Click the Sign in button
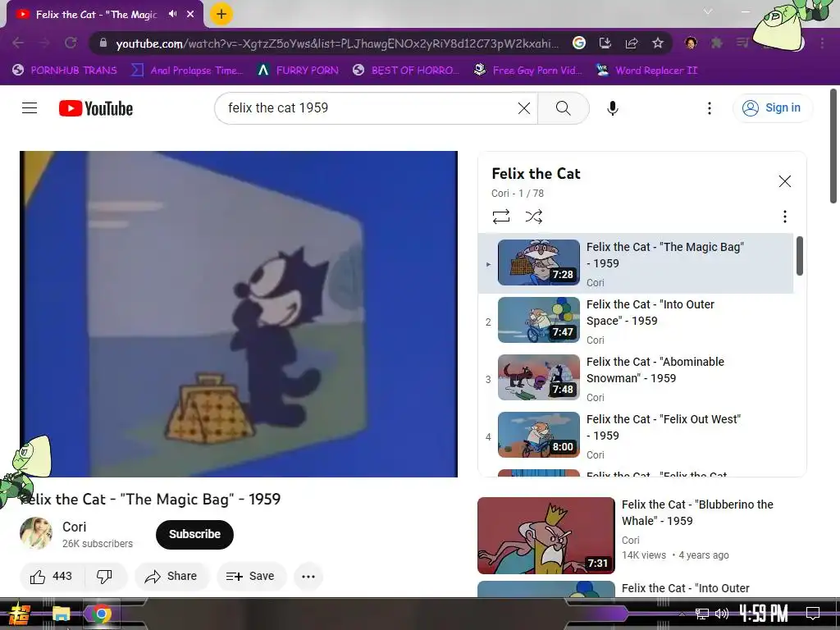This screenshot has height=630, width=840. click(x=772, y=108)
